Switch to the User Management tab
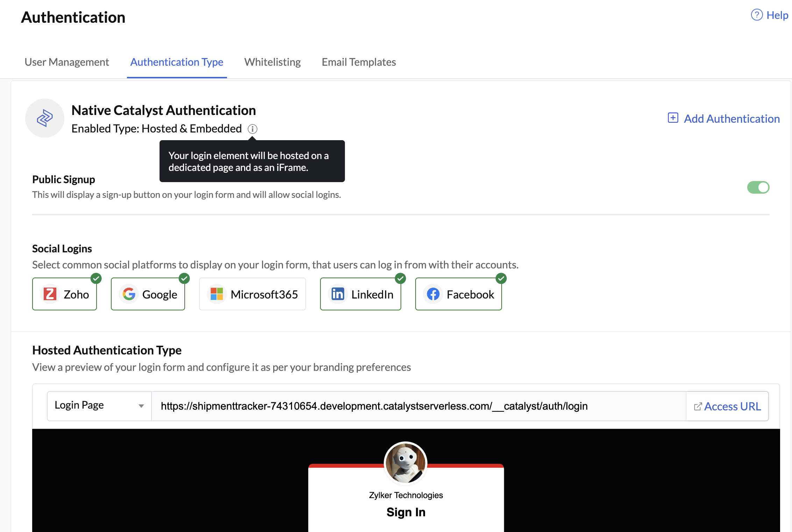Screen dimensions: 792x532 (x=66, y=62)
